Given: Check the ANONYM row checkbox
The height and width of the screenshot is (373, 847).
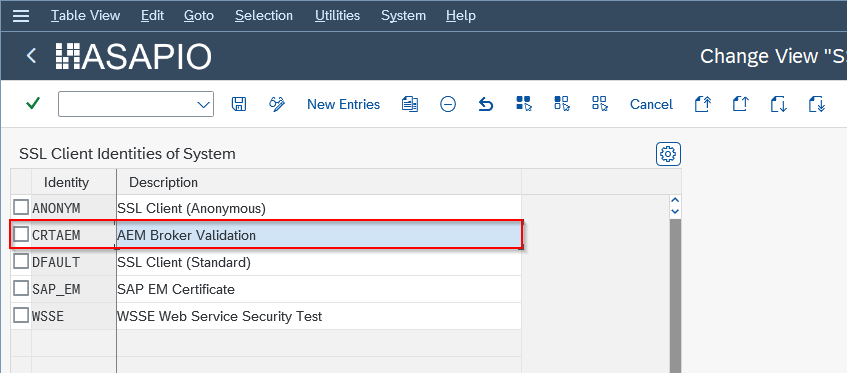Looking at the screenshot, I should click(21, 207).
